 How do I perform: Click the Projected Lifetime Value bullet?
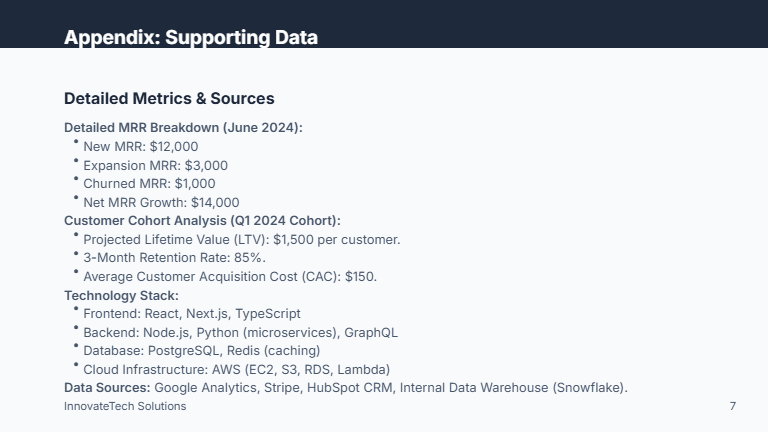pyautogui.click(x=241, y=239)
